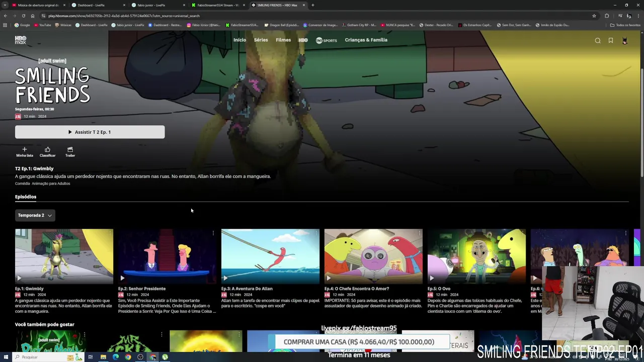Open options dots on Rick and Morty card
Viewport: 644px width, 362px height.
pos(85,334)
